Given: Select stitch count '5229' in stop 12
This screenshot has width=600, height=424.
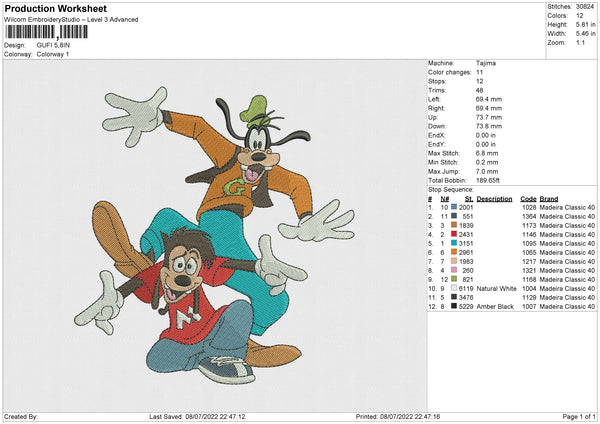Looking at the screenshot, I should [466, 307].
